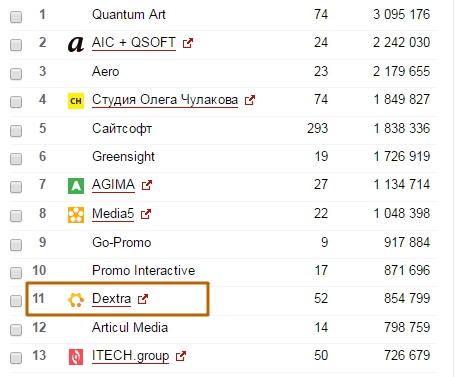This screenshot has height=377, width=455.
Task: Open external link icon beside Dextra
Action: click(x=143, y=299)
